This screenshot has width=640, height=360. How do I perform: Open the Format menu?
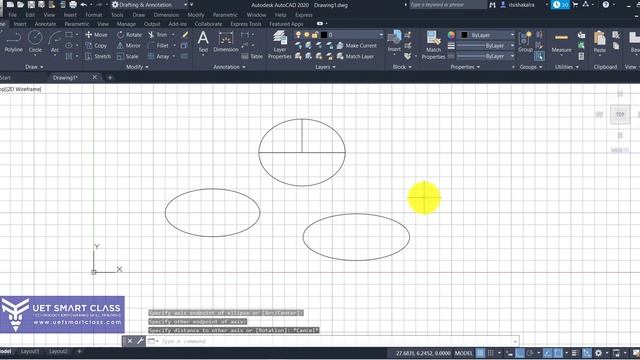93,15
